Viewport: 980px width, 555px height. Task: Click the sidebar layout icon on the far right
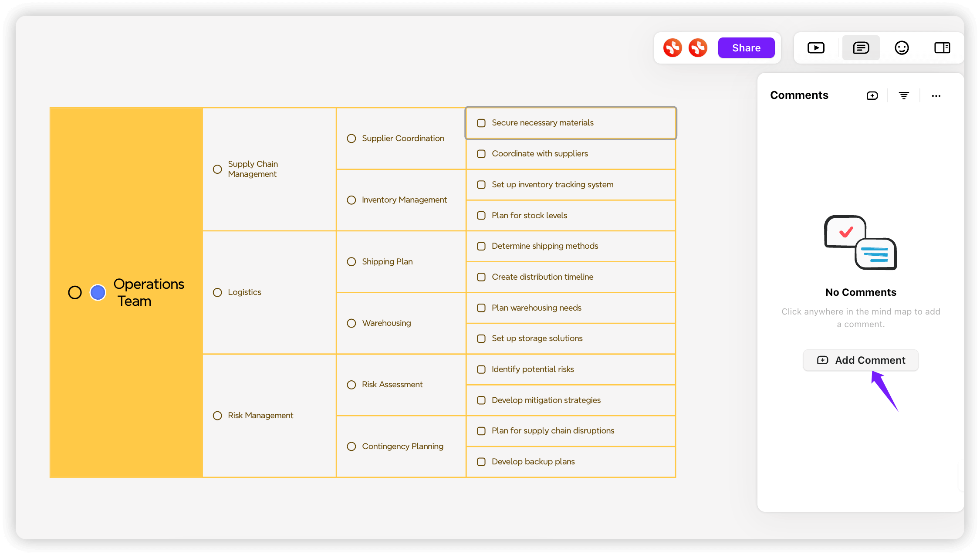pyautogui.click(x=942, y=47)
